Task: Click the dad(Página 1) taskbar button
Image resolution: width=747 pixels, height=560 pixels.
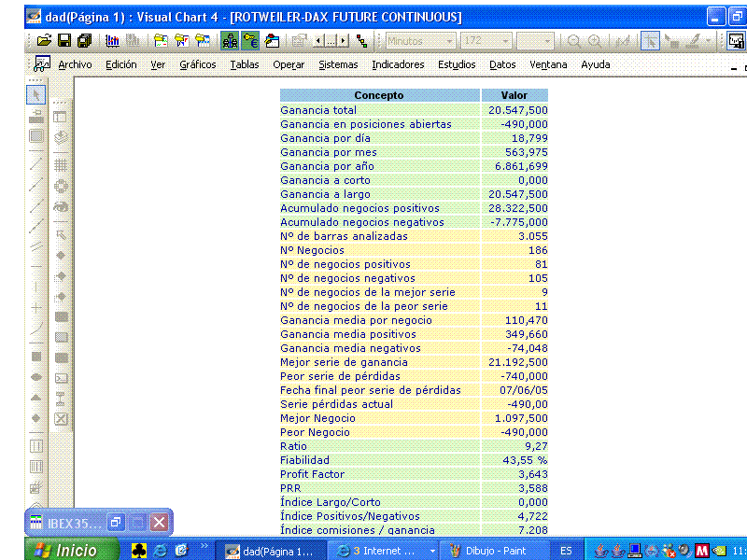Action: pos(271,551)
